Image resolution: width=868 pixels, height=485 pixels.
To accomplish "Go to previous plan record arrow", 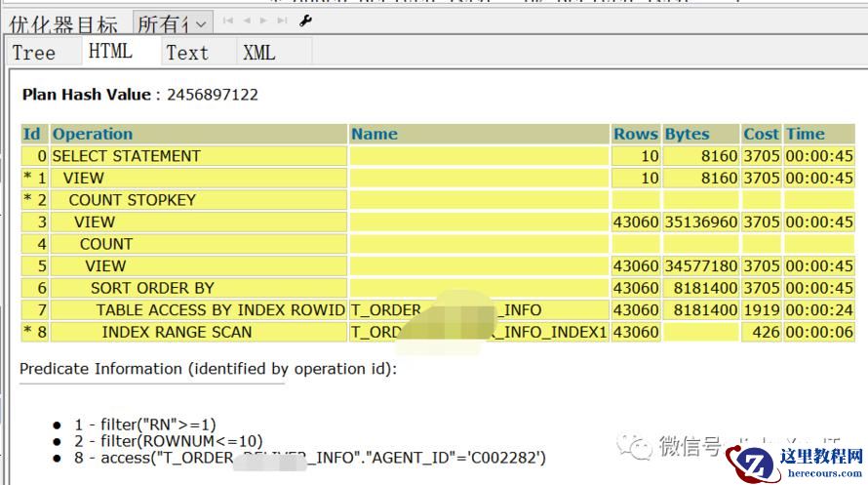I will coord(247,20).
